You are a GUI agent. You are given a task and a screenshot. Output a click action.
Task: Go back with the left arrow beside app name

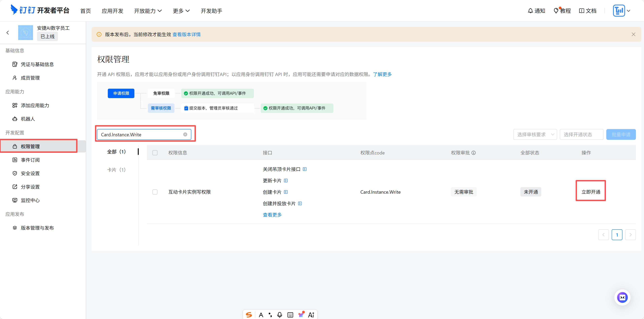coord(8,32)
